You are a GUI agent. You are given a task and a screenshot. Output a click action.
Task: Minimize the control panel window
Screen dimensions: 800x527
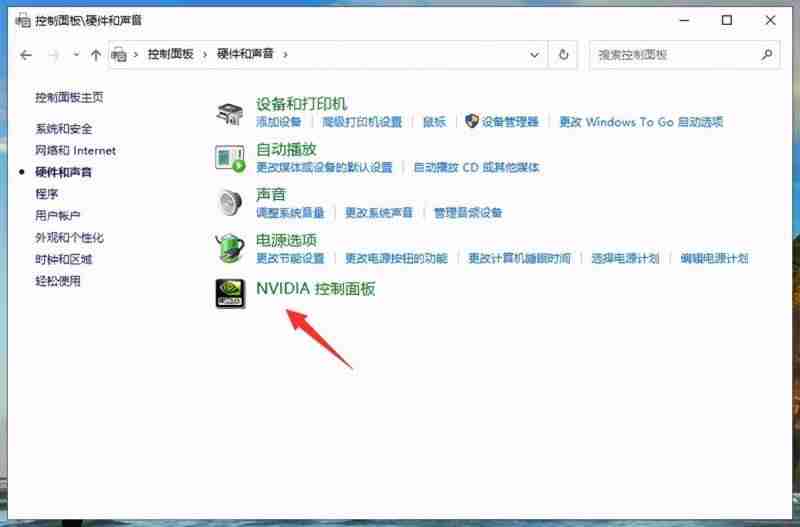pos(684,20)
